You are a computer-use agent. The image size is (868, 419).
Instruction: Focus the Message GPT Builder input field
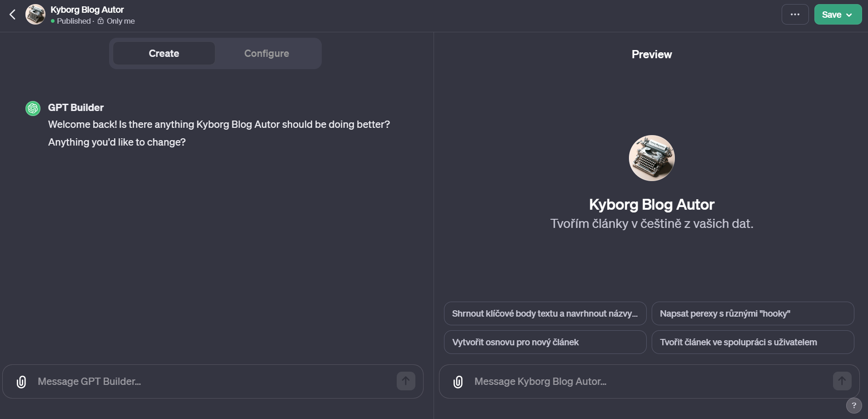coord(213,381)
